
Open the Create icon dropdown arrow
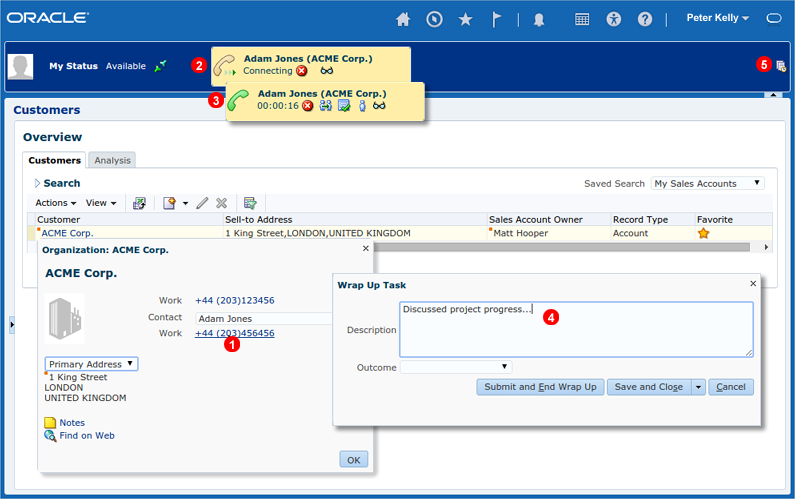(186, 203)
